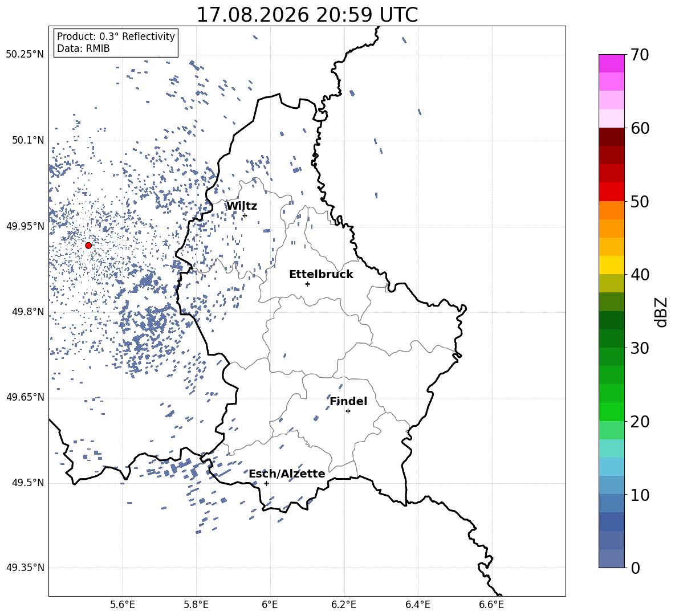This screenshot has height=616, width=675.
Task: Click the colorbar tick value 0
Action: coord(635,568)
